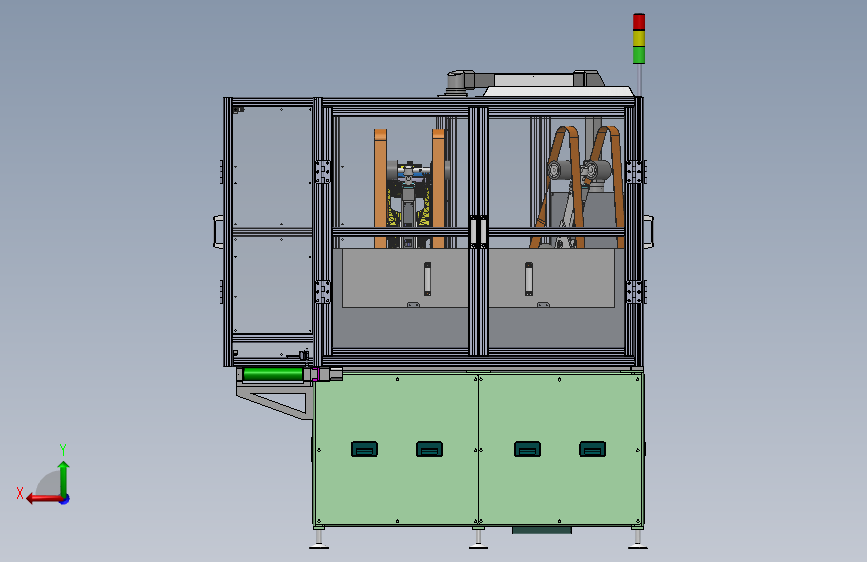Select the left green cabinet door panel
The height and width of the screenshot is (562, 867).
coord(396,449)
